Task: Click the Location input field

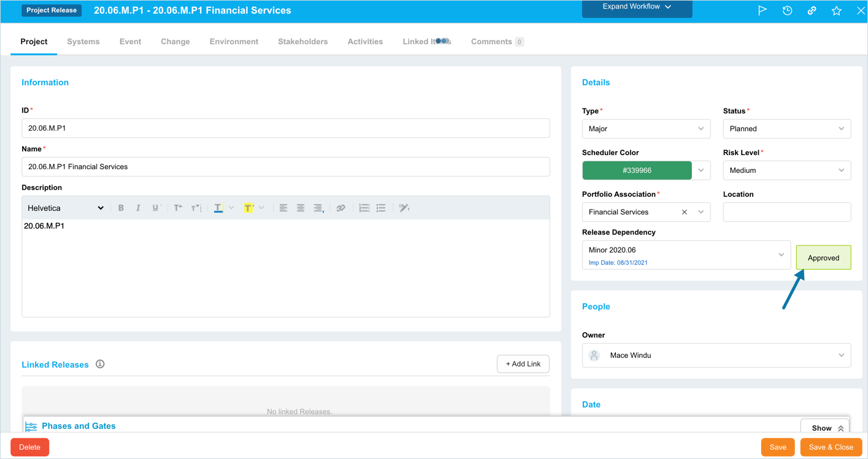Action: pyautogui.click(x=786, y=212)
